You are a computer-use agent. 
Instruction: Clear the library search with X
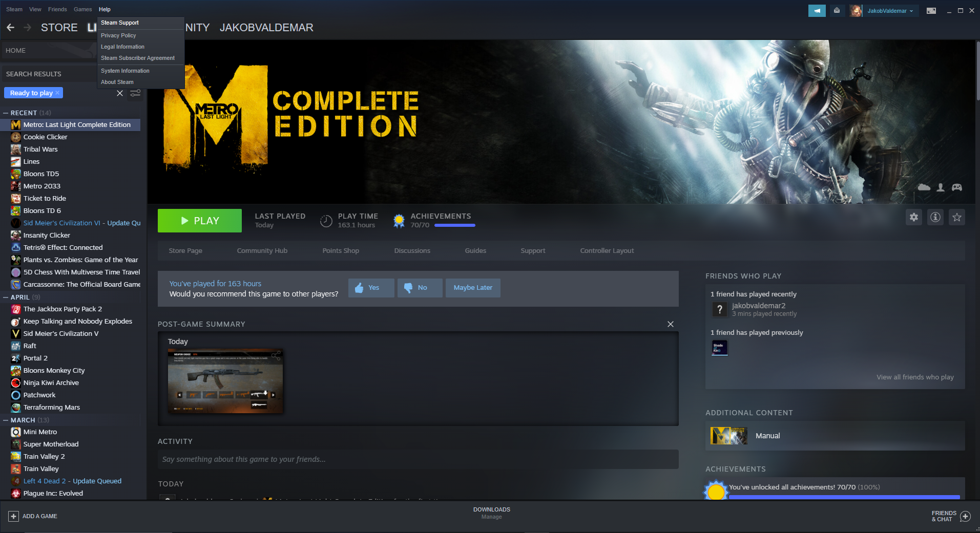(x=120, y=93)
